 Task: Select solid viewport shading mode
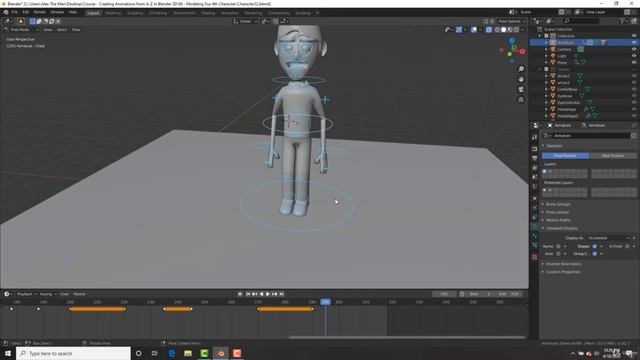[x=504, y=30]
